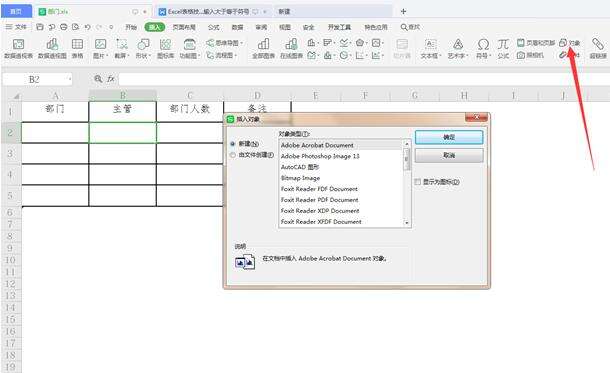Select the Create from File radio button

coord(233,155)
